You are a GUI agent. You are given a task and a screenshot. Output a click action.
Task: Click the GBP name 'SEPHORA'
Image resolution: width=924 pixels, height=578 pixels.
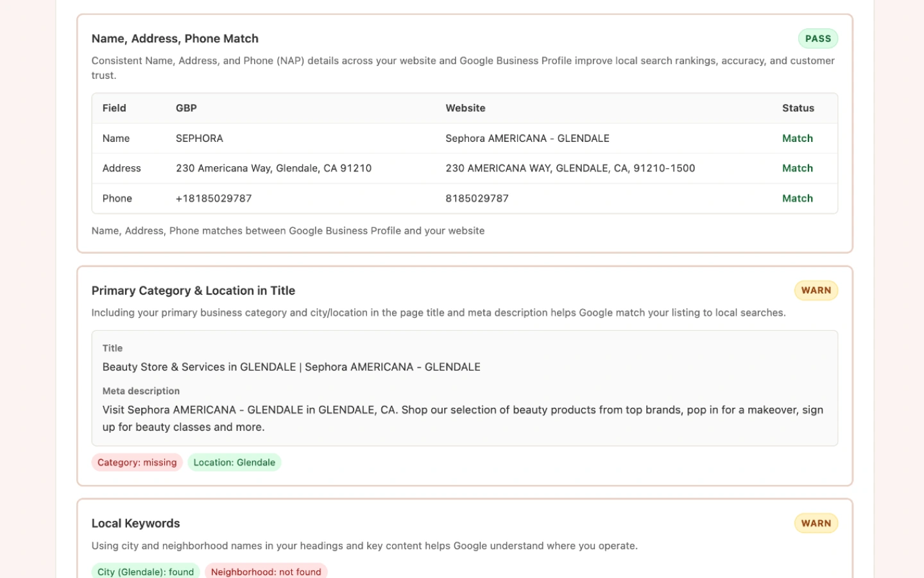tap(200, 138)
